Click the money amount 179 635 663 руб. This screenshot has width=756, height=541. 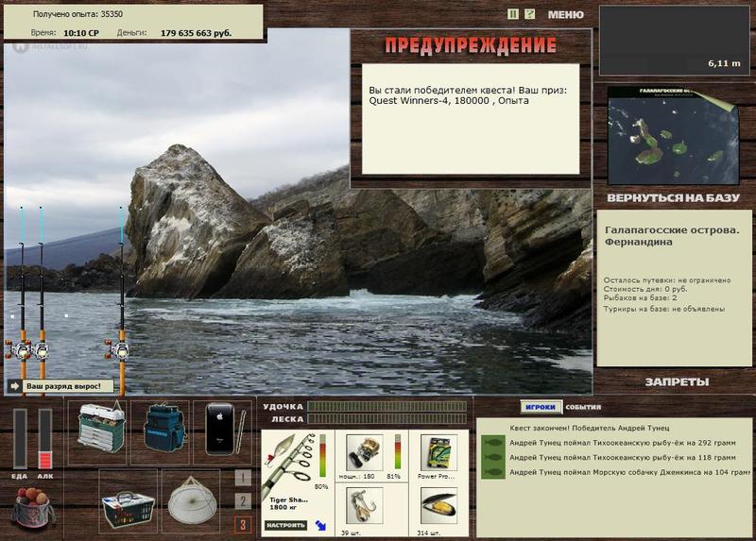click(196, 33)
